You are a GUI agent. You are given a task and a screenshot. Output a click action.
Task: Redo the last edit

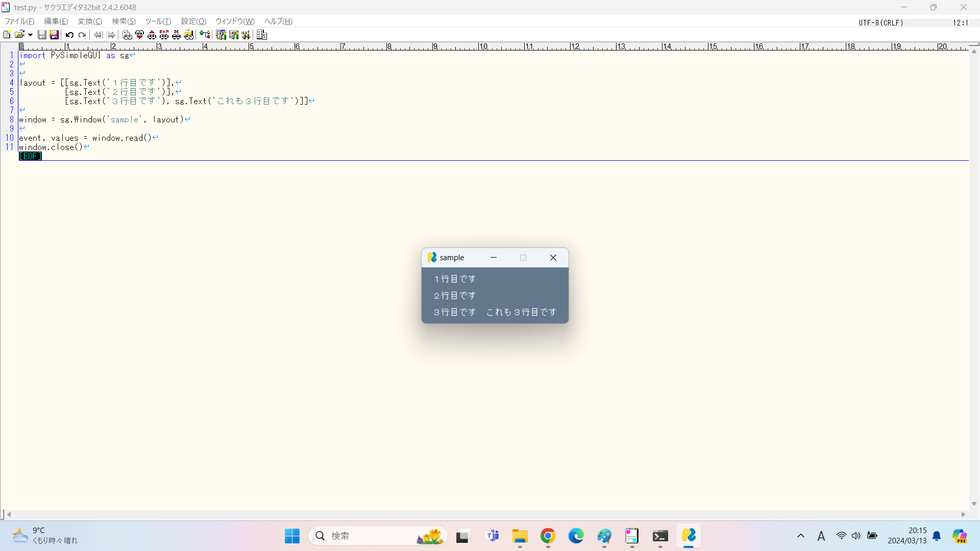pos(82,35)
